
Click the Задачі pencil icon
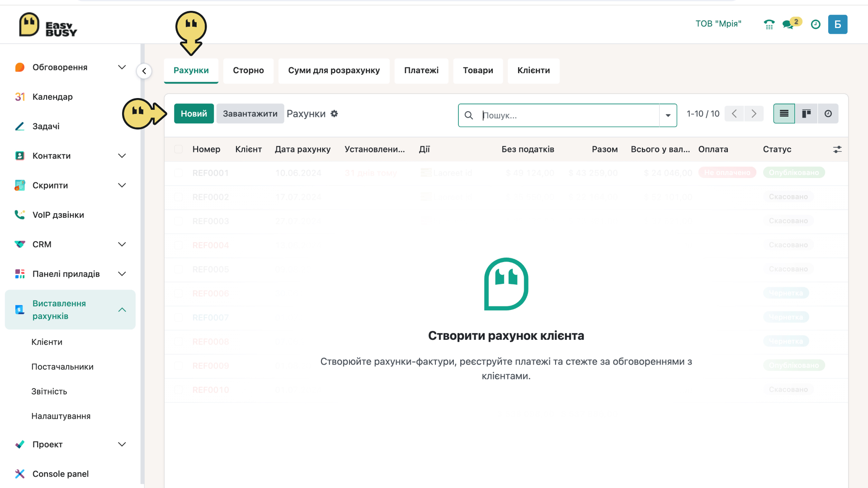(x=20, y=126)
